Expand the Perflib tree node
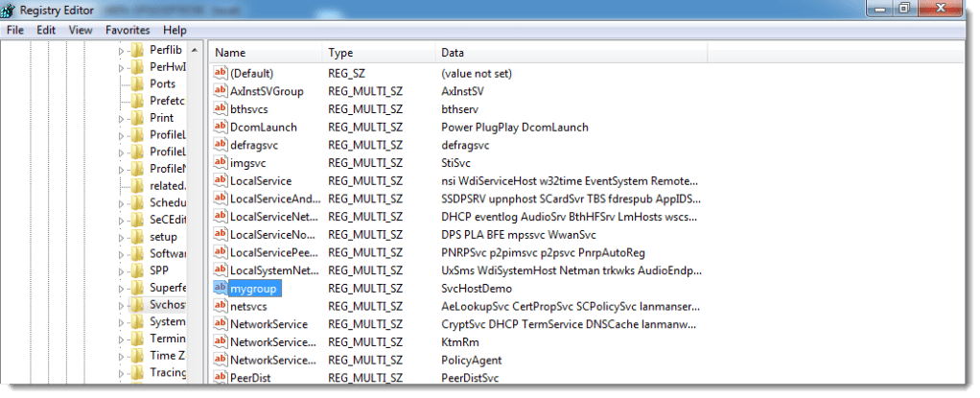Screen dimensions: 980x398 point(122,50)
